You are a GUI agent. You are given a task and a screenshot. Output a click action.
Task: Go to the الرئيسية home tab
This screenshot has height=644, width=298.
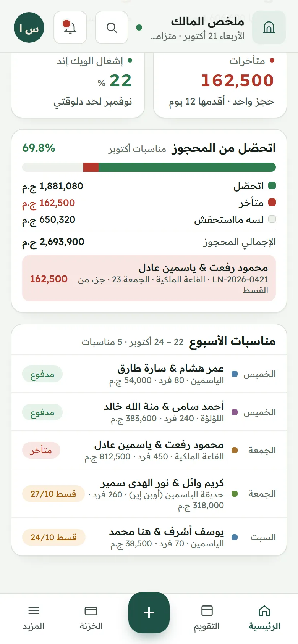pyautogui.click(x=264, y=617)
